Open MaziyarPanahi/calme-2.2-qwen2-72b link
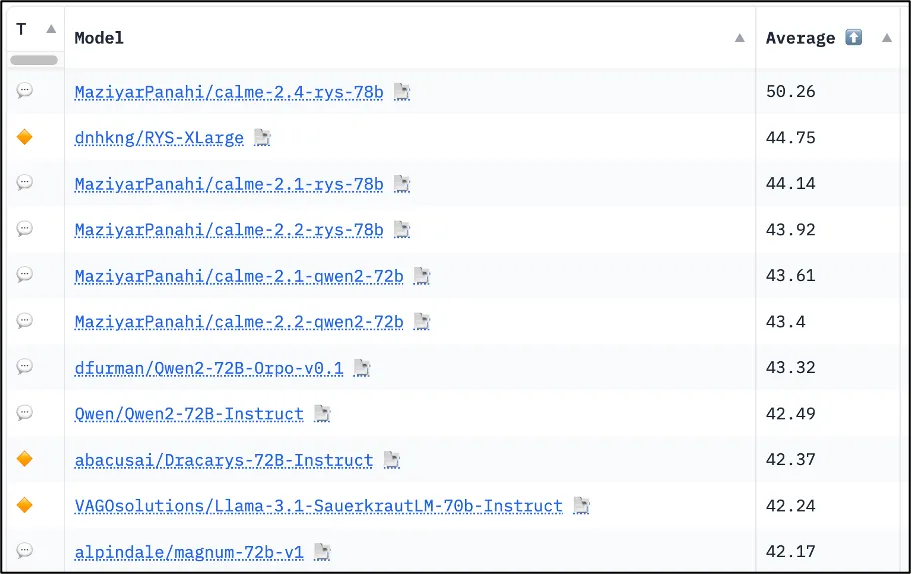Image resolution: width=912 pixels, height=574 pixels. (x=239, y=322)
